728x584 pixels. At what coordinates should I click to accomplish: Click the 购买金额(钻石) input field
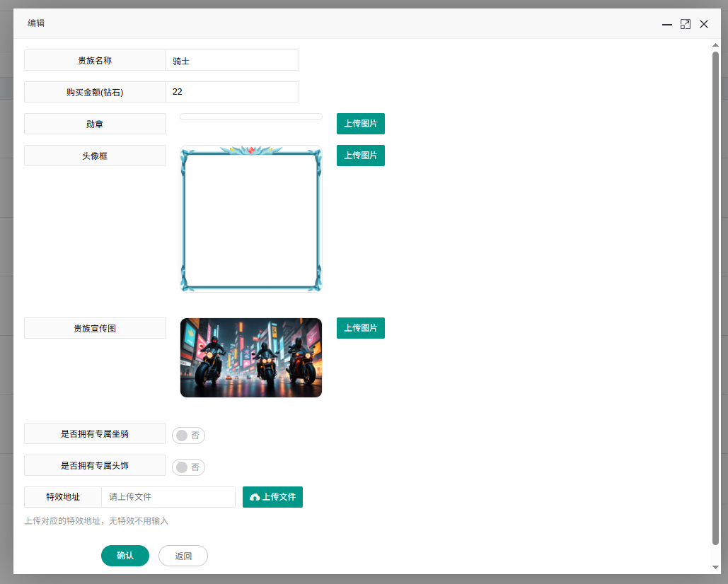tap(231, 93)
